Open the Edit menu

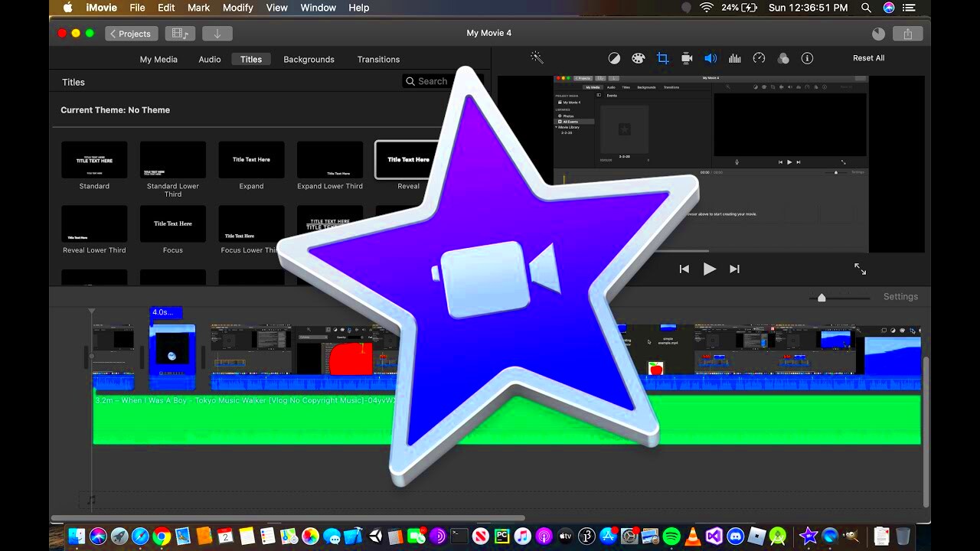166,8
